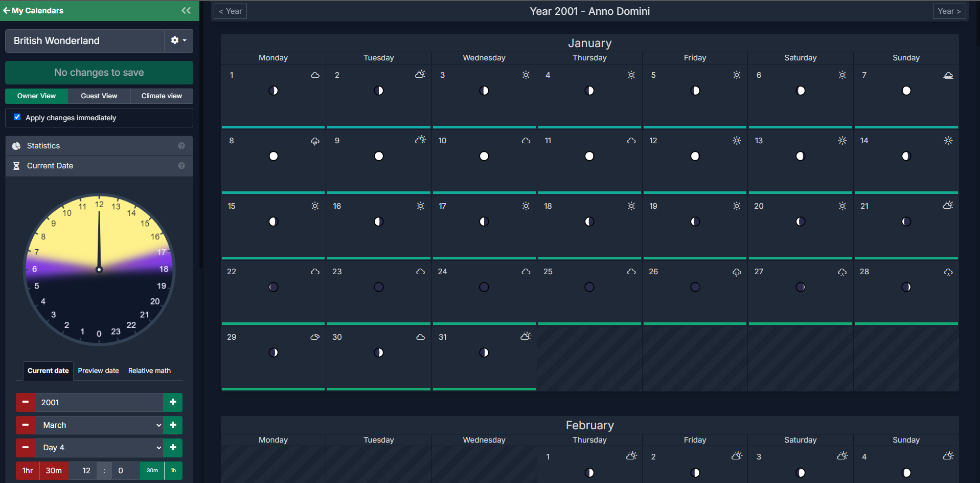Click the weather icon on January 1
980x483 pixels.
point(315,75)
